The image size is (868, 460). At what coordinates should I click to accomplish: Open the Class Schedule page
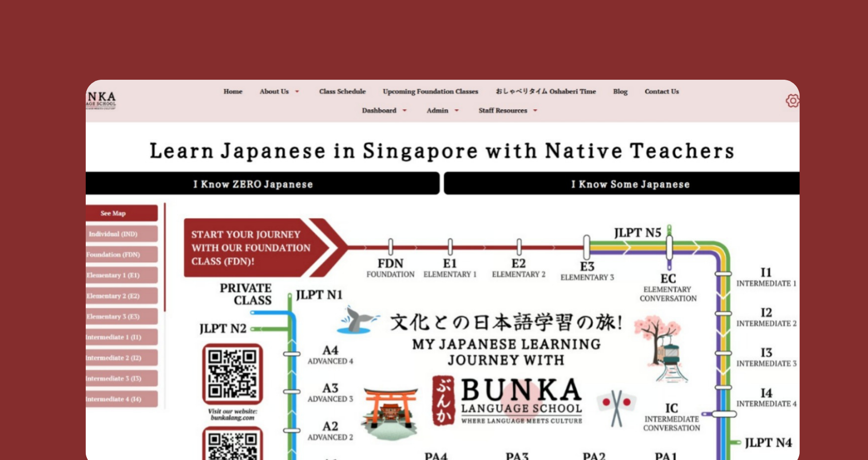[x=343, y=91]
